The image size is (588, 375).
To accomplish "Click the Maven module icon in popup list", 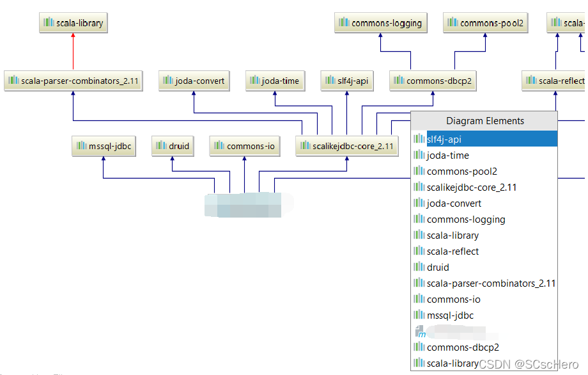I will 419,331.
